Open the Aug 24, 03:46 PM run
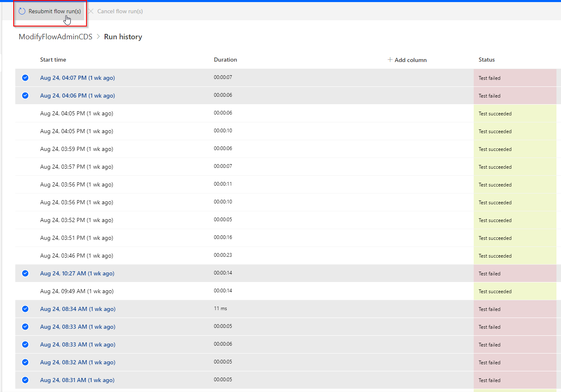 pyautogui.click(x=77, y=256)
